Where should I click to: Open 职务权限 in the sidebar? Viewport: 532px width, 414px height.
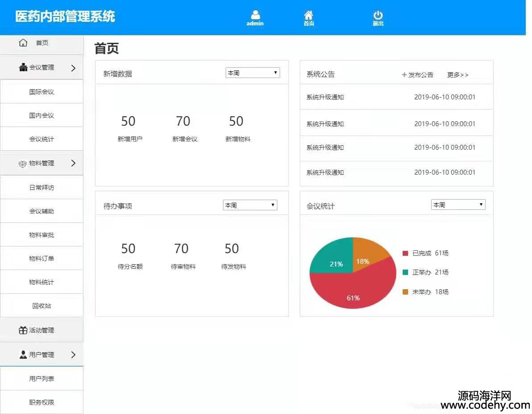click(x=41, y=402)
